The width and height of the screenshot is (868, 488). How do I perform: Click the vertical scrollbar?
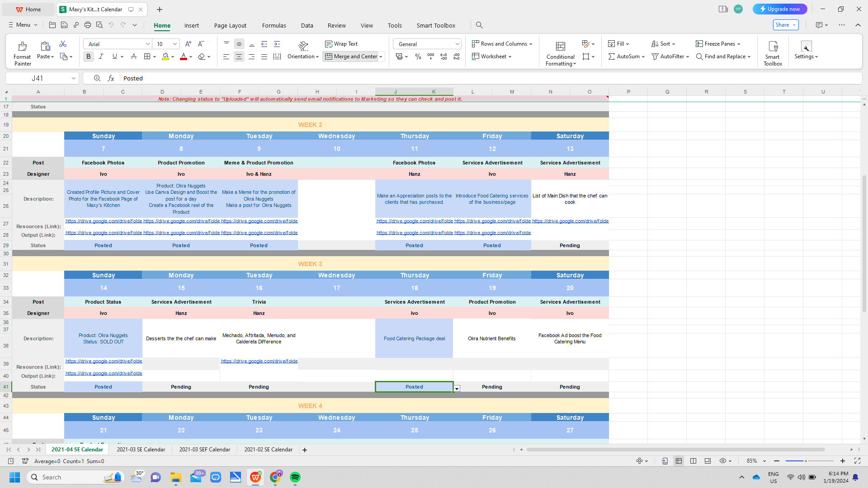(x=864, y=244)
